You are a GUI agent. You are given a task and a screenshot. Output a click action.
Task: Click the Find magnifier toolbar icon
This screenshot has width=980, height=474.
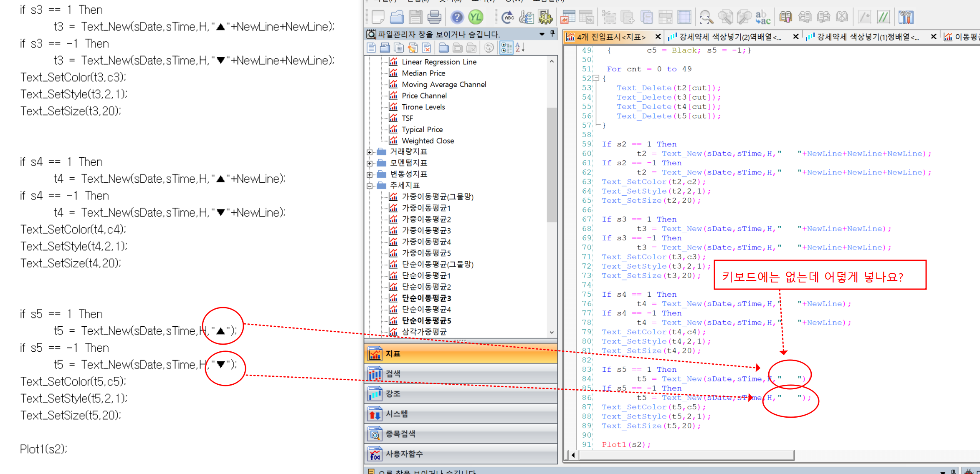coord(706,17)
